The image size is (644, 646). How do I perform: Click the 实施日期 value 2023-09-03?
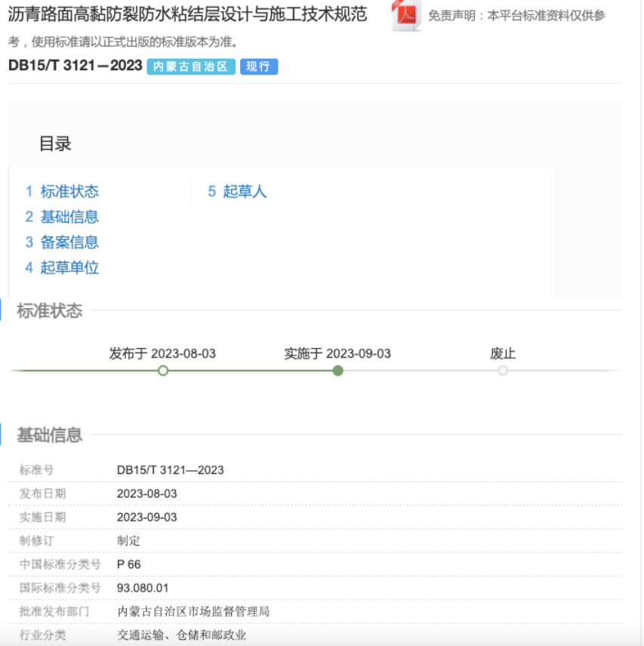coord(146,517)
